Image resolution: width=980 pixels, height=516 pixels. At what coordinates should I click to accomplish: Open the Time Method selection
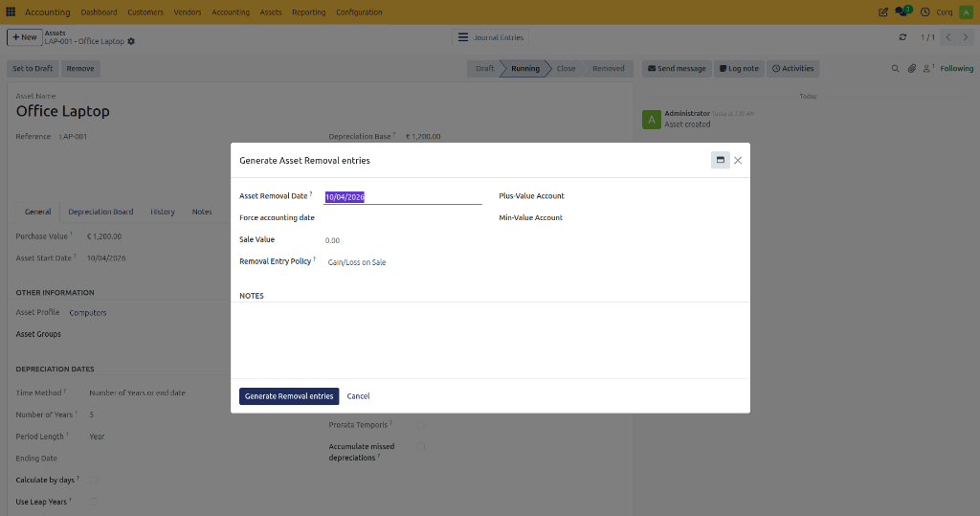138,393
